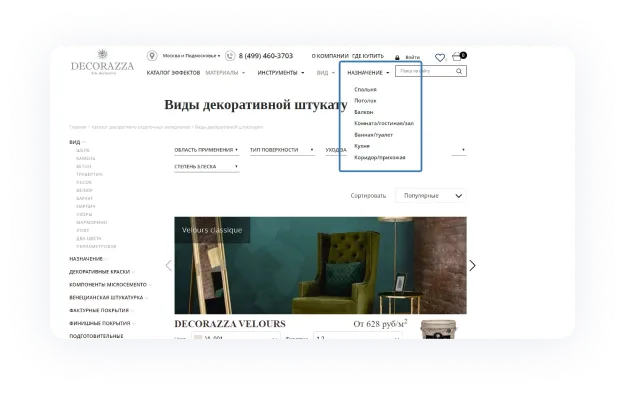The width and height of the screenshot is (625, 394).
Task: Open the Степень блеска filter
Action: (x=206, y=167)
